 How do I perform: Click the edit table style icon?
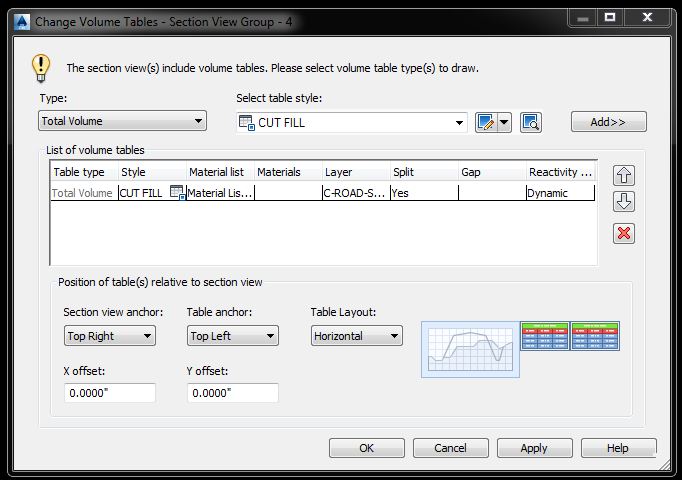pos(485,122)
